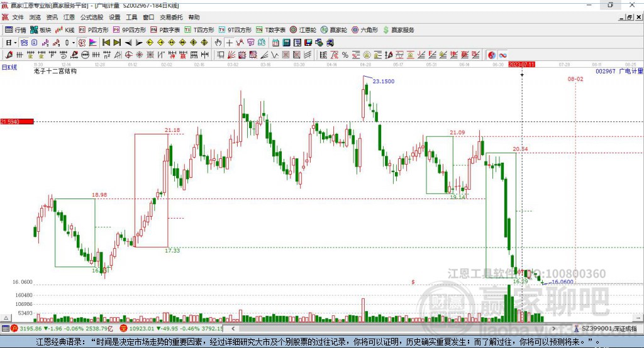Open the 9P四方形 tool

[130, 30]
